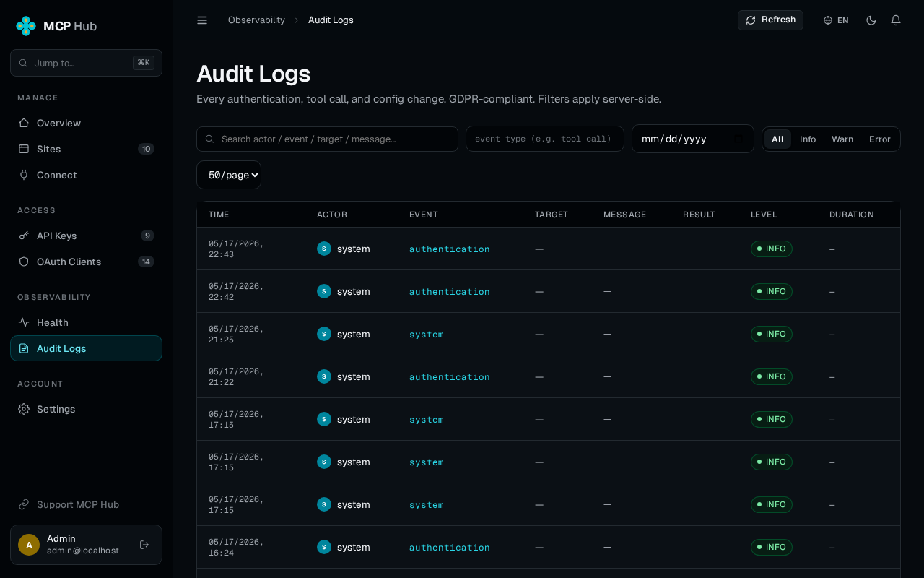The height and width of the screenshot is (578, 924).
Task: Navigate to API Keys
Action: 86,236
